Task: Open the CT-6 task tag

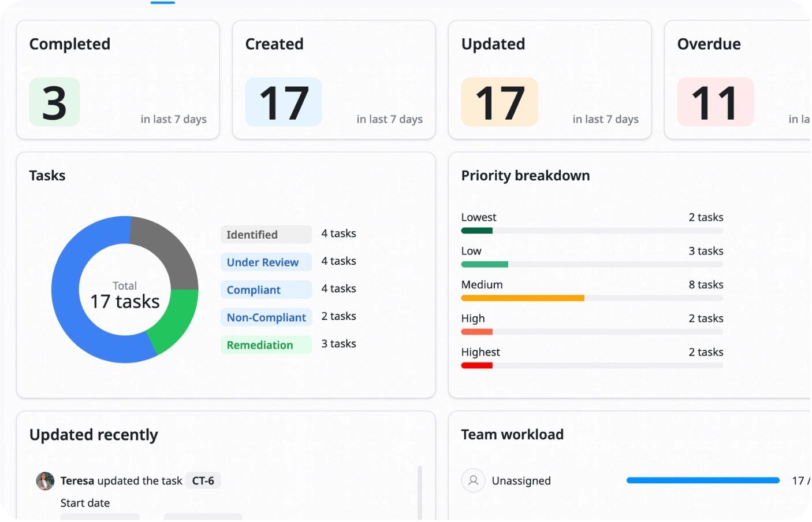Action: point(203,481)
